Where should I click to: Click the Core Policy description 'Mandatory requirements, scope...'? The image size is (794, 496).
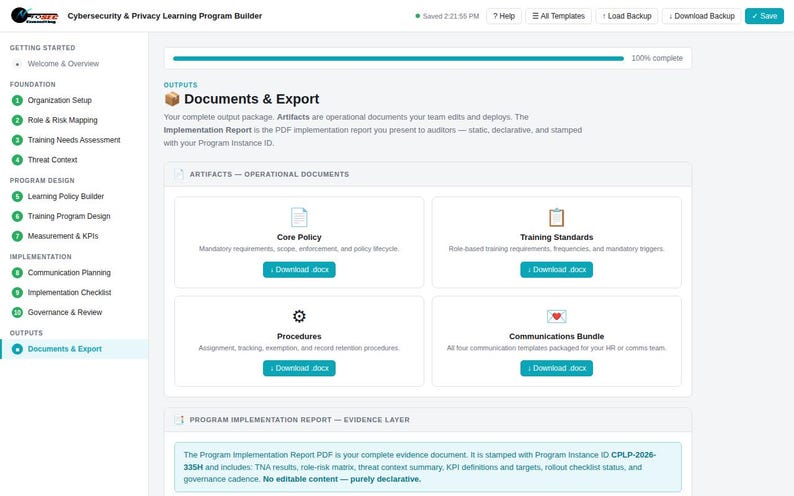pos(299,249)
